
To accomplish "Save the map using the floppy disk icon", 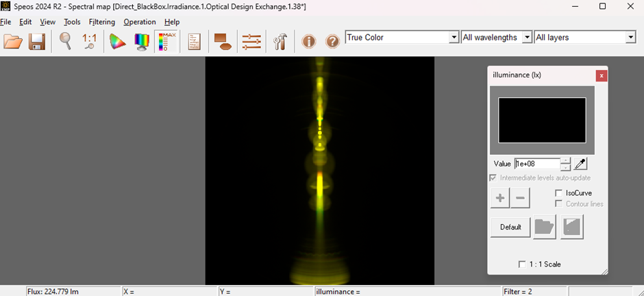I will [x=36, y=42].
